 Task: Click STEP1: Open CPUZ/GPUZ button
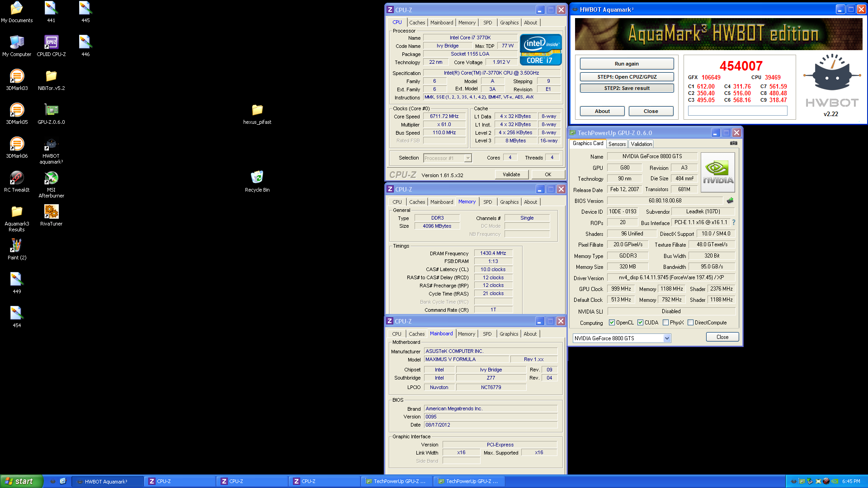pos(627,77)
